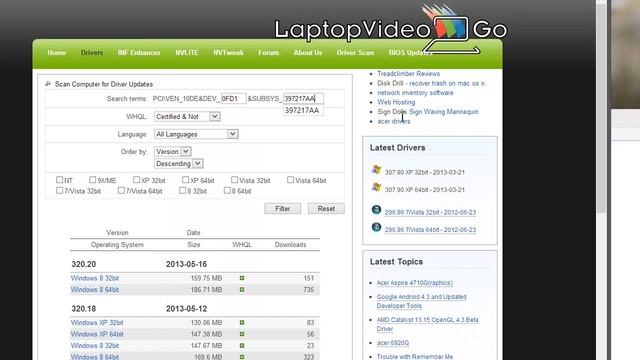Click the Downloads column header
Viewport: 640px width, 360px height.
[290, 244]
